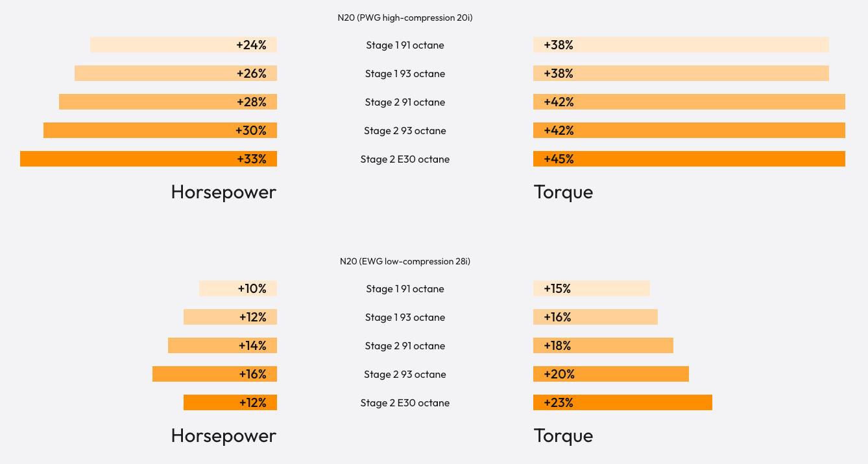Image resolution: width=868 pixels, height=464 pixels.
Task: Click the +28% horsepower bar
Action: click(x=168, y=102)
